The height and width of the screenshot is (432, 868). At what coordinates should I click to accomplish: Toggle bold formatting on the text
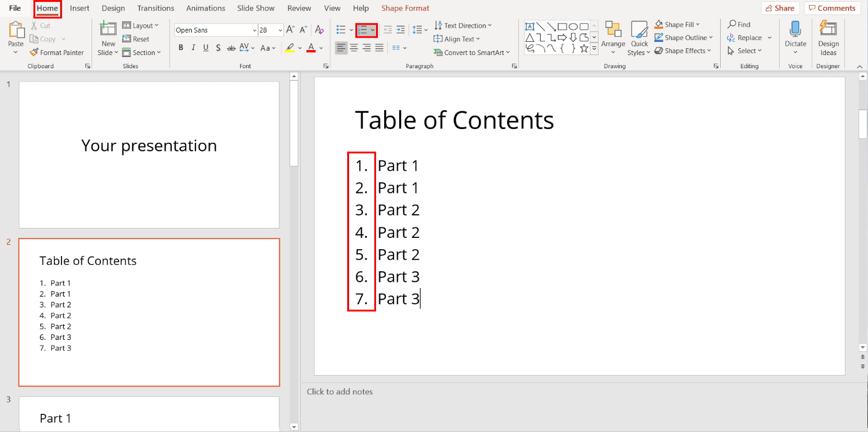pos(180,47)
